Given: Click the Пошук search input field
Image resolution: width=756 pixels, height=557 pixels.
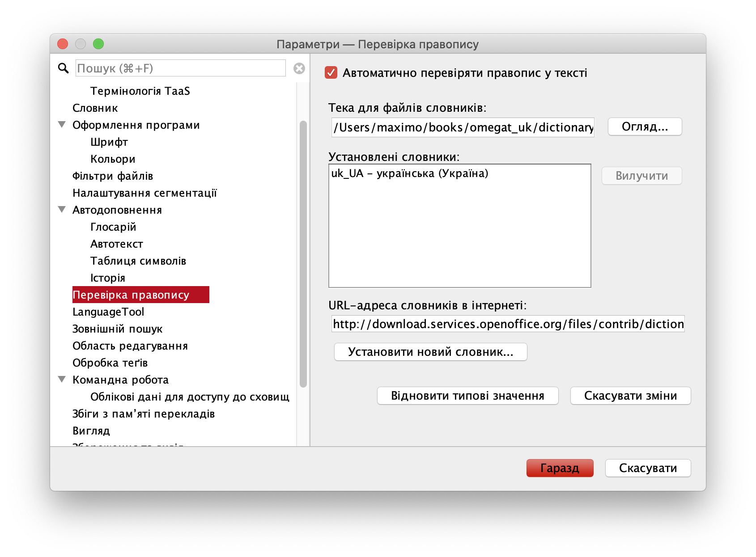Looking at the screenshot, I should click(x=180, y=68).
